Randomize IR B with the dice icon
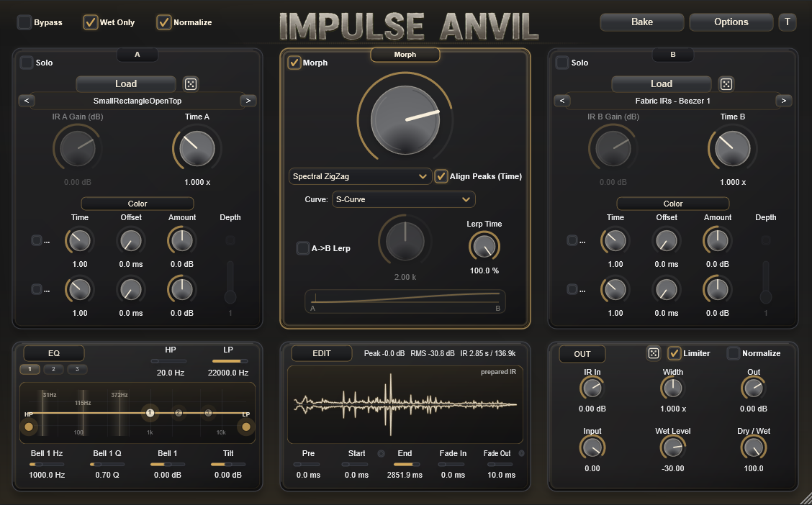Screen dimensions: 812x505 coord(726,84)
